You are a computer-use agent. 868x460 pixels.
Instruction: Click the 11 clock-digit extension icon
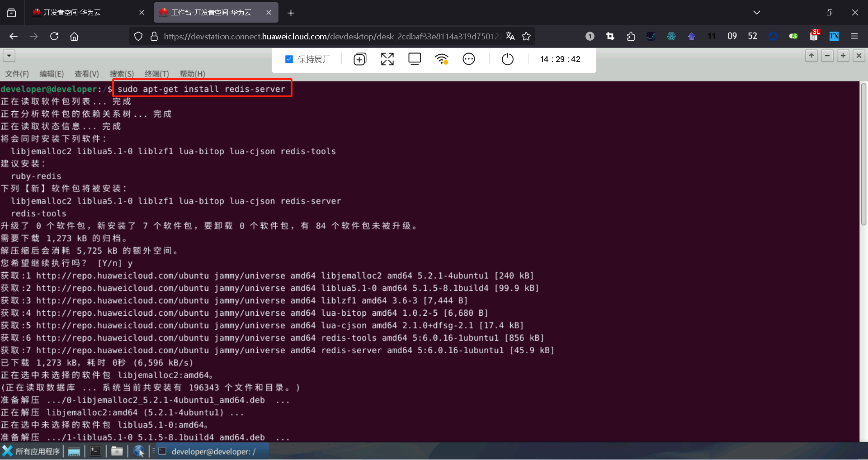tap(712, 36)
